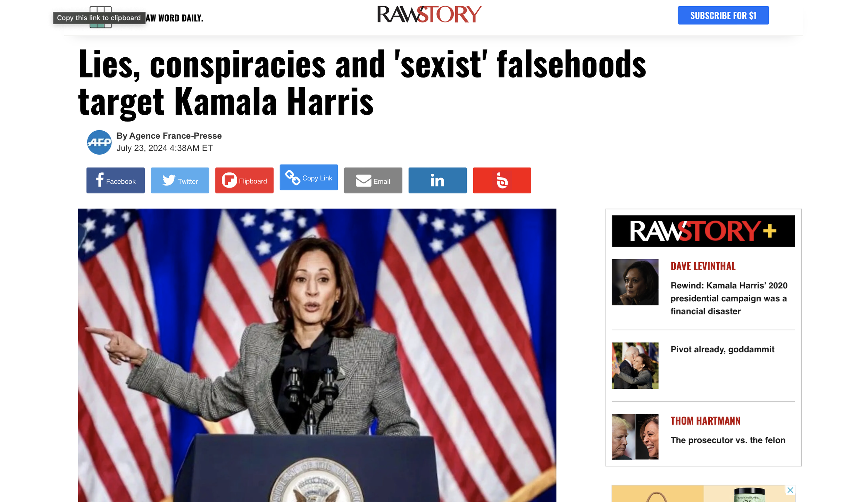Read Kamala Harris 2020 campaign financial disaster story
This screenshot has width=868, height=502.
point(729,298)
